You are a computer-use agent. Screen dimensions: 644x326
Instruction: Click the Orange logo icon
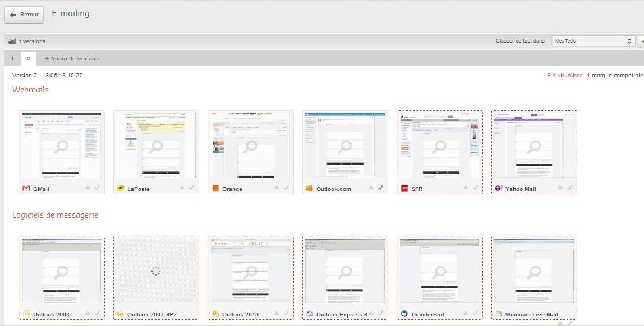tap(215, 189)
